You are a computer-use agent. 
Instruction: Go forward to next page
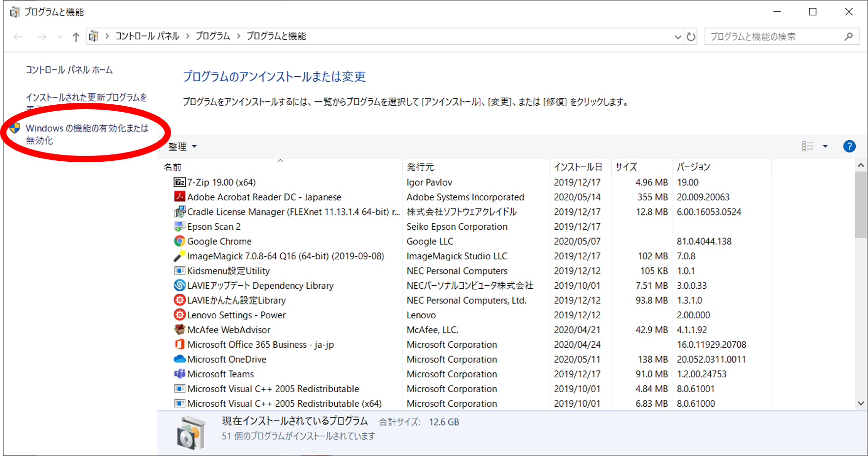pyautogui.click(x=42, y=36)
